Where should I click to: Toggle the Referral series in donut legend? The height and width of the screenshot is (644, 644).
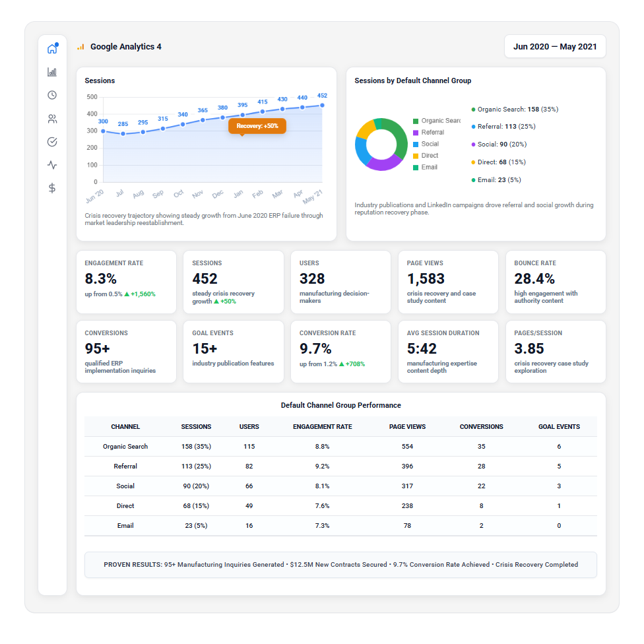(x=432, y=133)
